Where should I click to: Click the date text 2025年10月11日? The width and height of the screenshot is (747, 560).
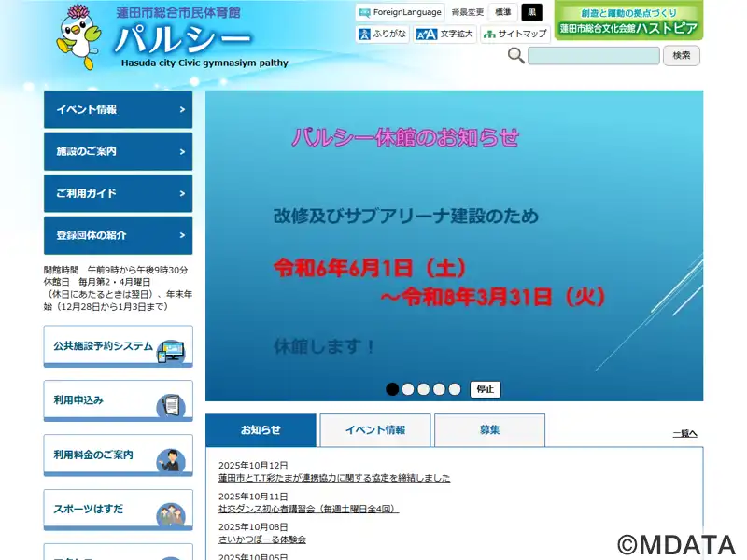253,497
